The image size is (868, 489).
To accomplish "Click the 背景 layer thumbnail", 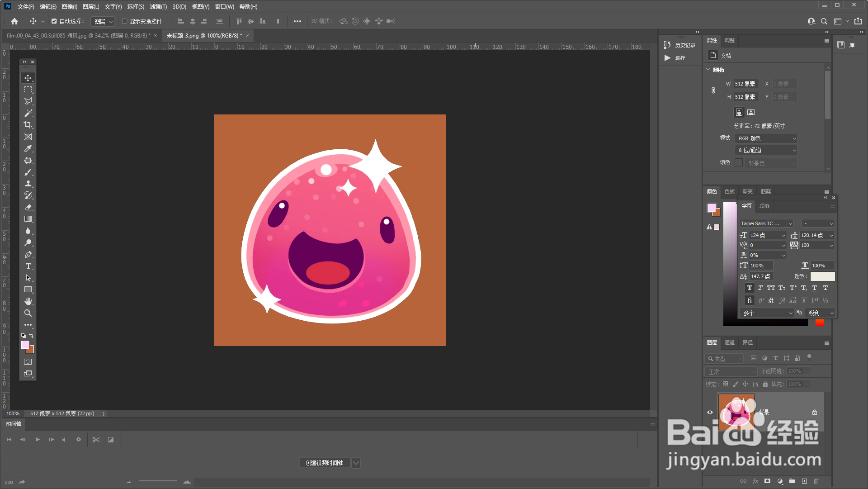I will pos(736,412).
